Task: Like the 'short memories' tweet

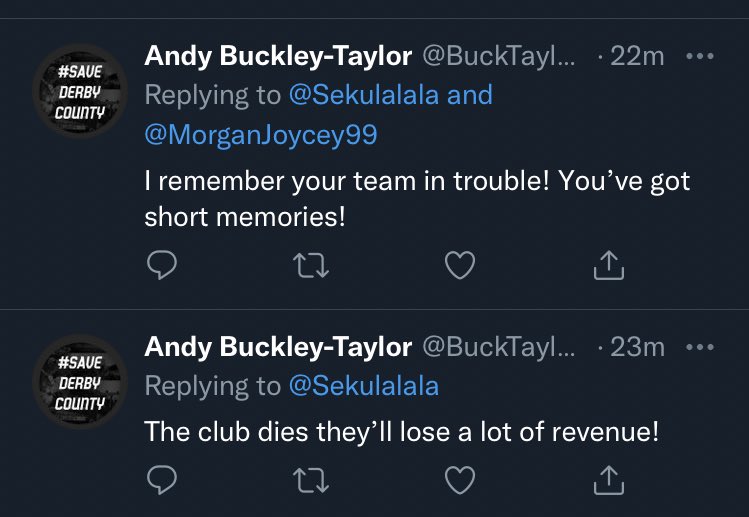Action: click(x=460, y=265)
